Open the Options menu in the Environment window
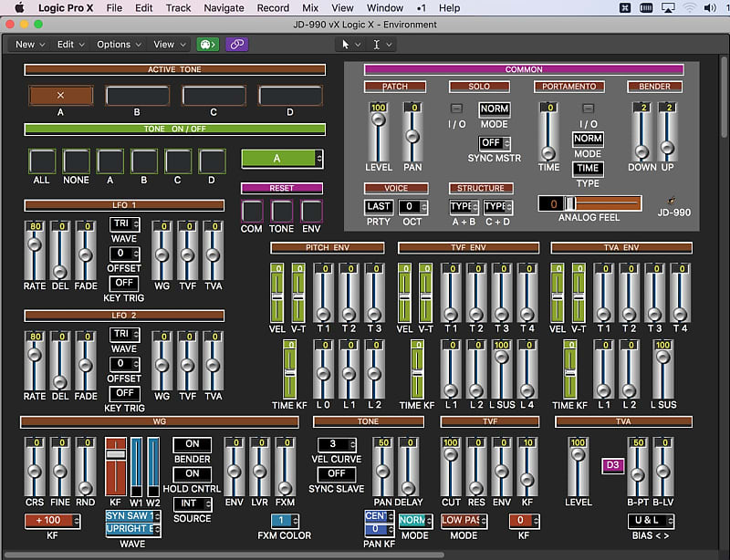Viewport: 730px width, 560px height. 114,44
